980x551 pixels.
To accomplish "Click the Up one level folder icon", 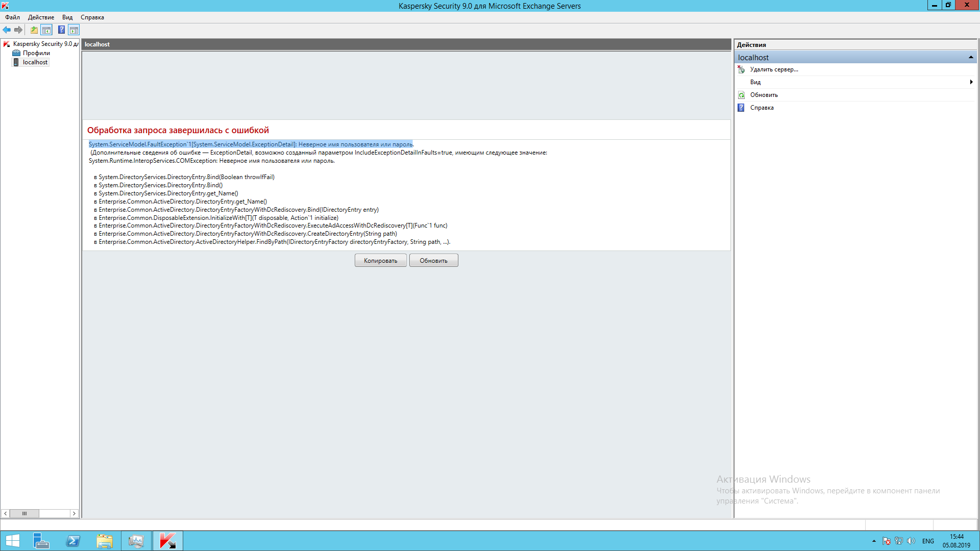I will coord(34,30).
